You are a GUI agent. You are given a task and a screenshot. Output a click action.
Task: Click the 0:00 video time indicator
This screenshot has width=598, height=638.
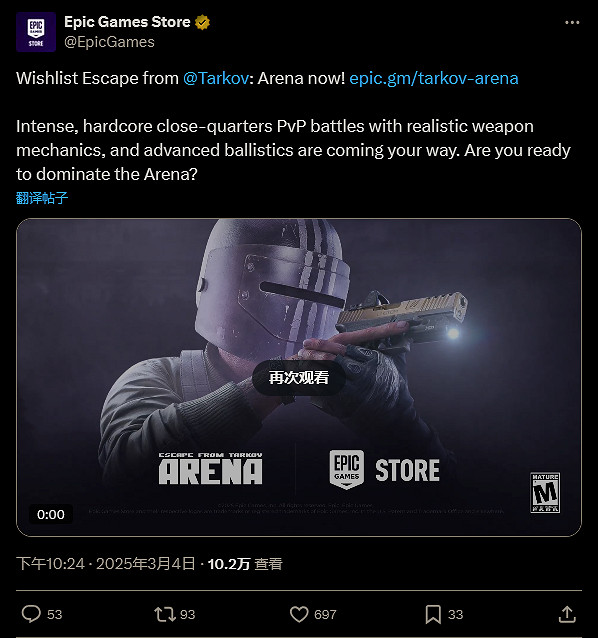[50, 514]
